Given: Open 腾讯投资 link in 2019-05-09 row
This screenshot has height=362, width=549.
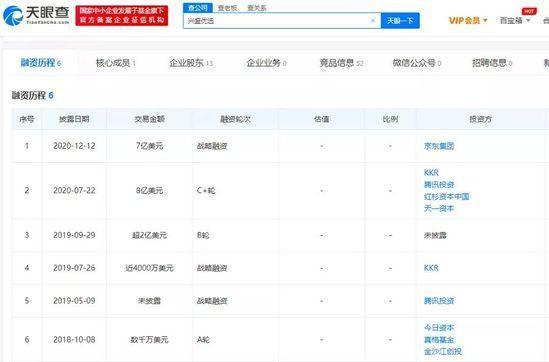Looking at the screenshot, I should 439,301.
